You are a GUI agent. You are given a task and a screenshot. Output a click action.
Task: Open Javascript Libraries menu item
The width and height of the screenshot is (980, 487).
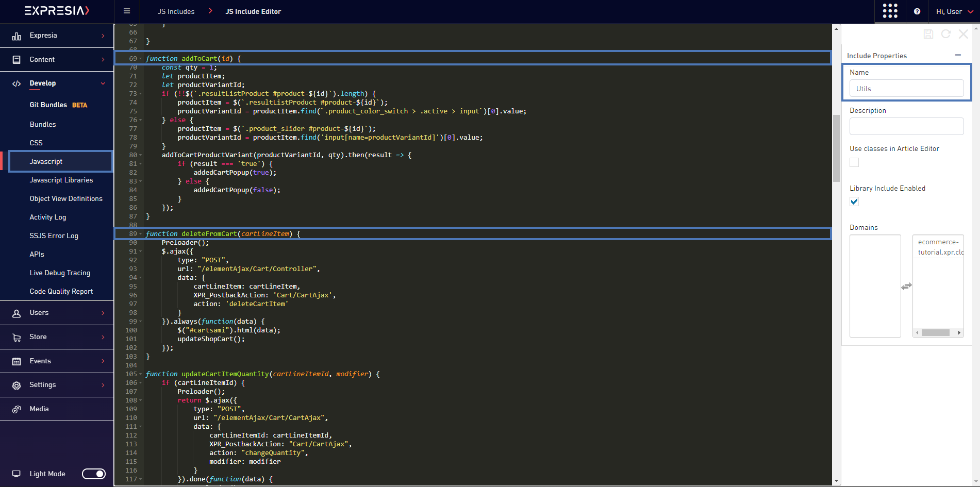pyautogui.click(x=61, y=180)
